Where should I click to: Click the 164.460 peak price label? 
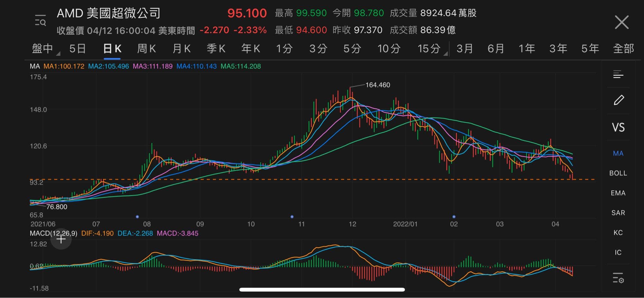point(377,85)
